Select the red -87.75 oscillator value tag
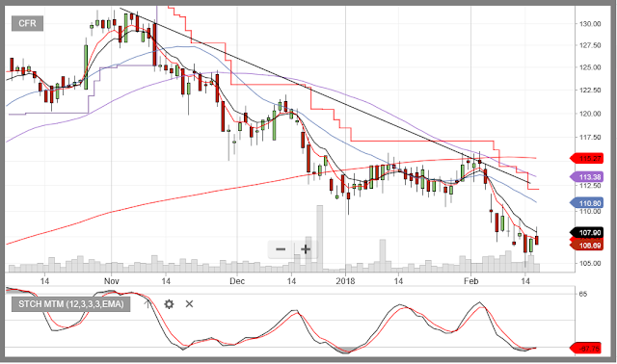617x364 pixels. [587, 349]
